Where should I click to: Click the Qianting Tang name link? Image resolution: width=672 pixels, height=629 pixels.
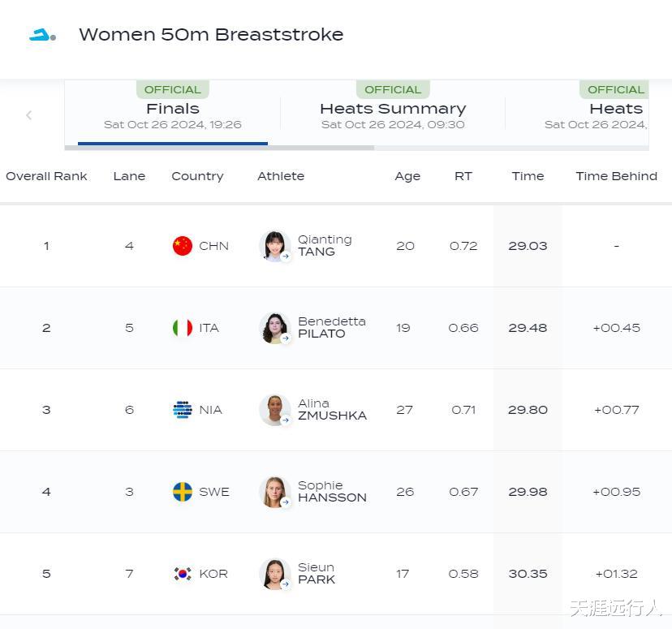pos(325,246)
